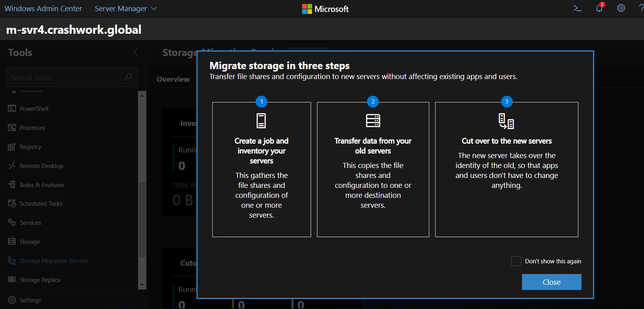Image resolution: width=644 pixels, height=309 pixels.
Task: Click the server rack icon in step 2 card
Action: [x=373, y=120]
